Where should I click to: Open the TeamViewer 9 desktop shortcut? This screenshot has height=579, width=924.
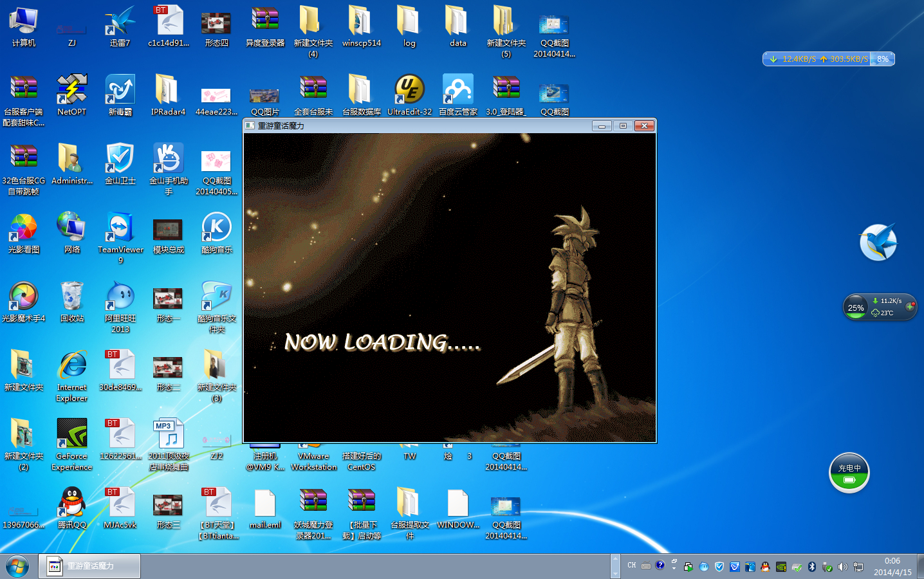tap(120, 228)
